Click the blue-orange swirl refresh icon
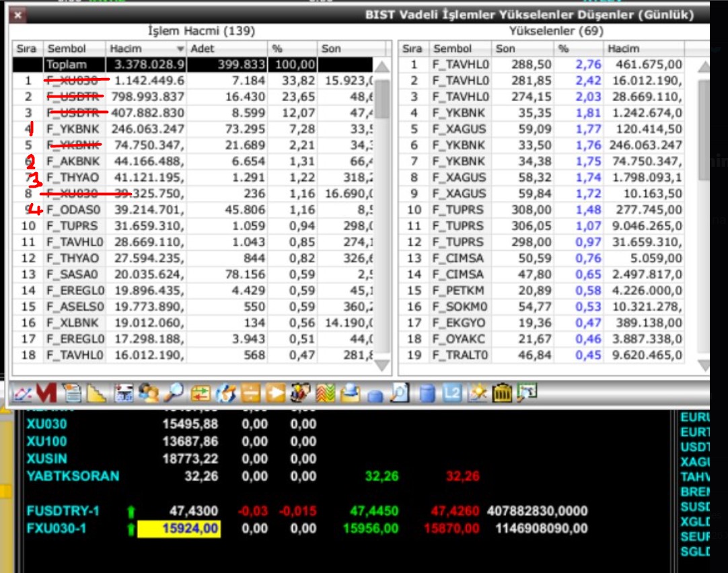 (225, 393)
